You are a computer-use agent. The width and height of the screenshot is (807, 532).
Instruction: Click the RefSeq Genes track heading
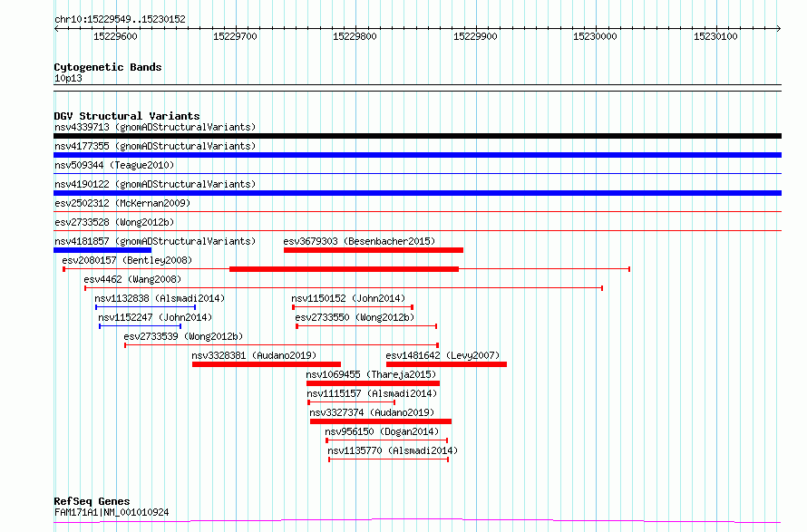pos(92,501)
